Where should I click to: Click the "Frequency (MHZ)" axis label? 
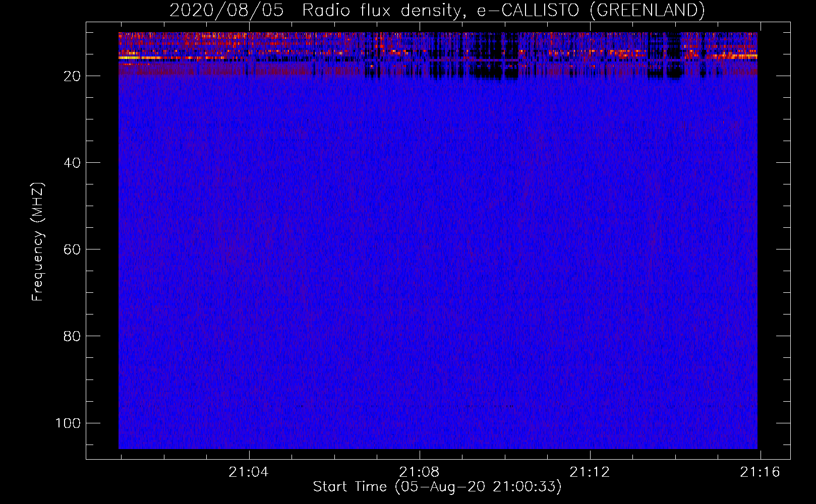tap(38, 241)
